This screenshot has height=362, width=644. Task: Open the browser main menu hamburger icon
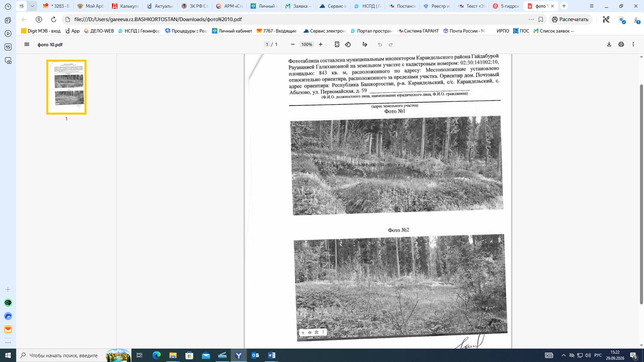592,6
